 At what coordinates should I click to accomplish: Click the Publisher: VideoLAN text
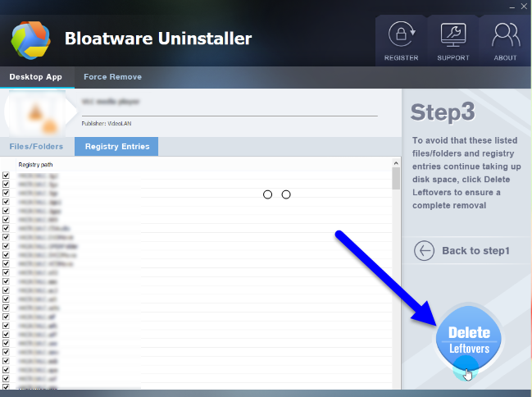coord(107,124)
